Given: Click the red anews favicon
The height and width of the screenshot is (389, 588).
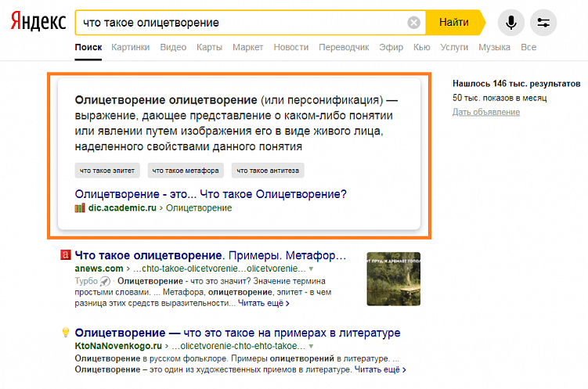Looking at the screenshot, I should pos(66,255).
